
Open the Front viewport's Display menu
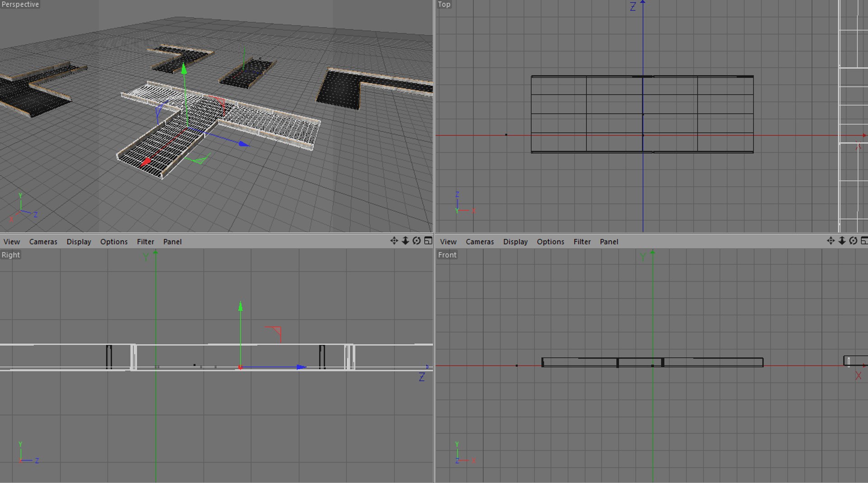pyautogui.click(x=515, y=241)
